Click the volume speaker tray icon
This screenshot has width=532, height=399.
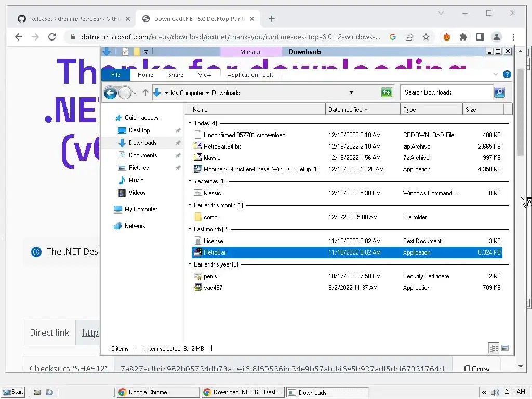point(495,393)
